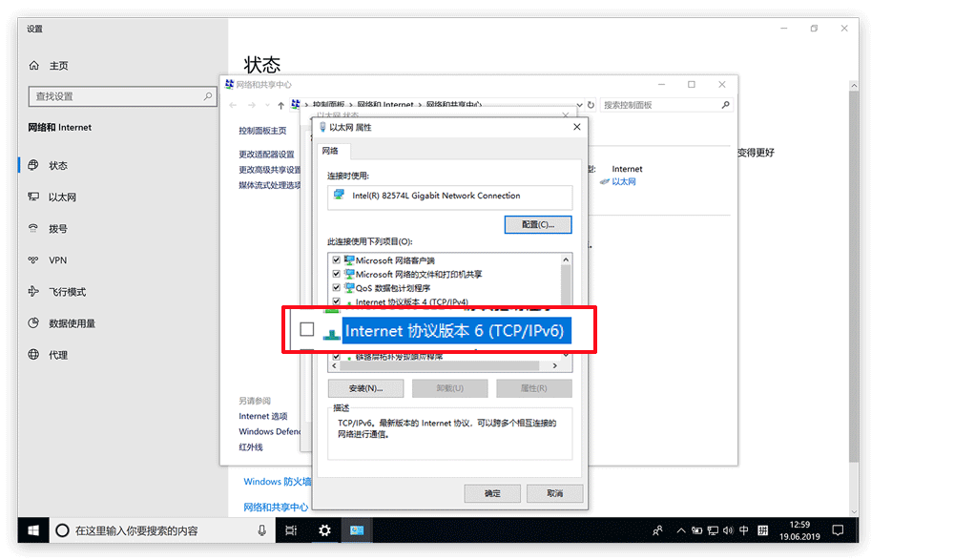
Task: Expand the hidden icons chevron in system tray
Action: (x=680, y=529)
